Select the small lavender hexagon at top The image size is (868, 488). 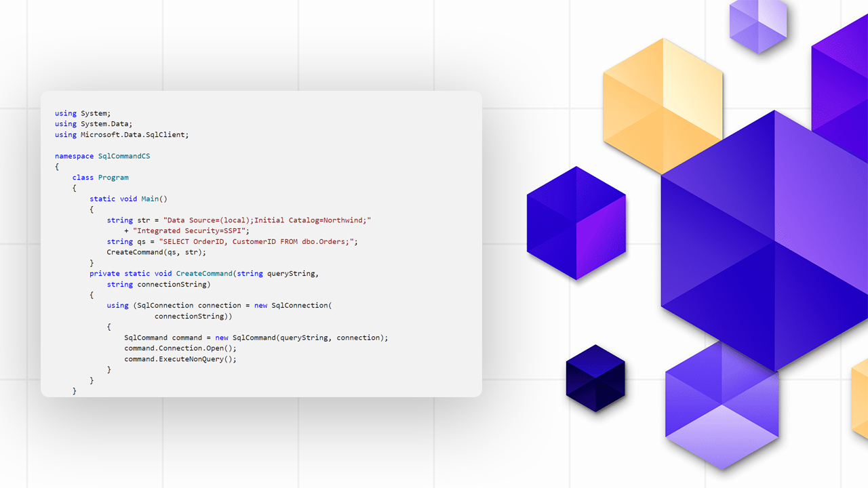758,26
